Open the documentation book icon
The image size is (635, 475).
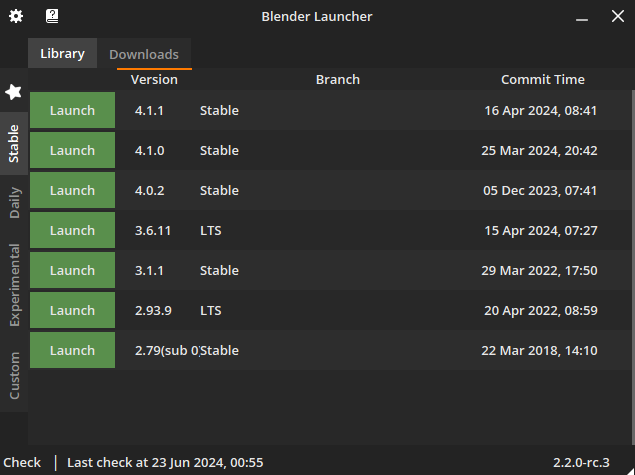coord(52,16)
